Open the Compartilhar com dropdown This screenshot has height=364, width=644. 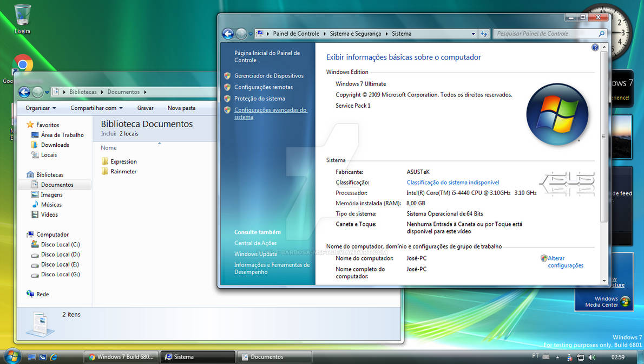click(96, 108)
